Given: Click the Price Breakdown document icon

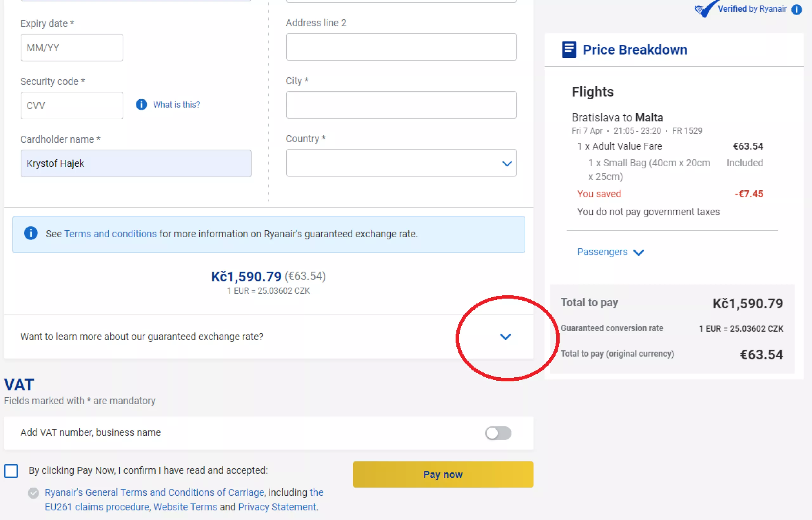Looking at the screenshot, I should tap(569, 49).
